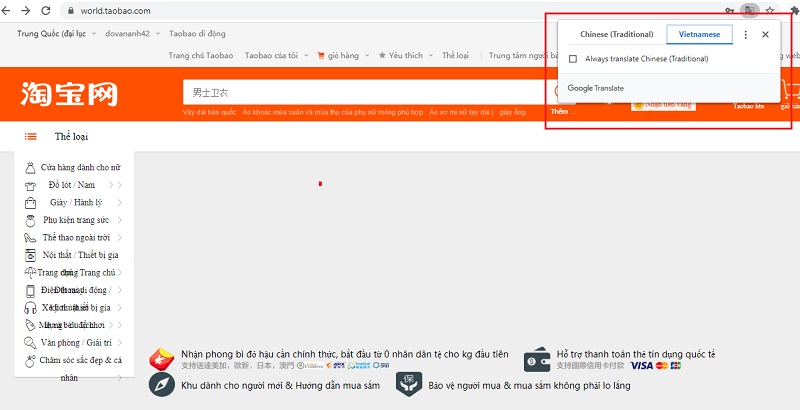Click the Google Translate icon in address bar

point(749,10)
